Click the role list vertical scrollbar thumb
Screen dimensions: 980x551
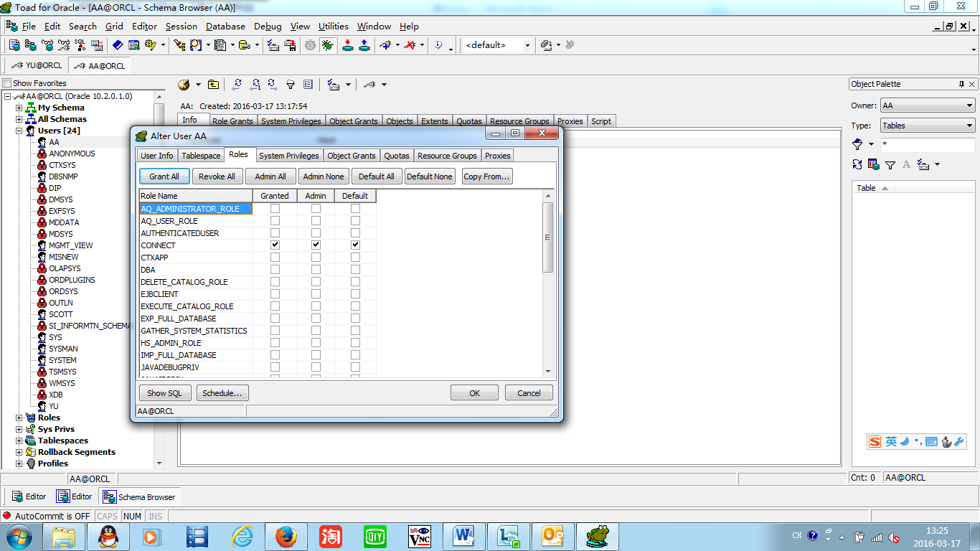pos(548,237)
